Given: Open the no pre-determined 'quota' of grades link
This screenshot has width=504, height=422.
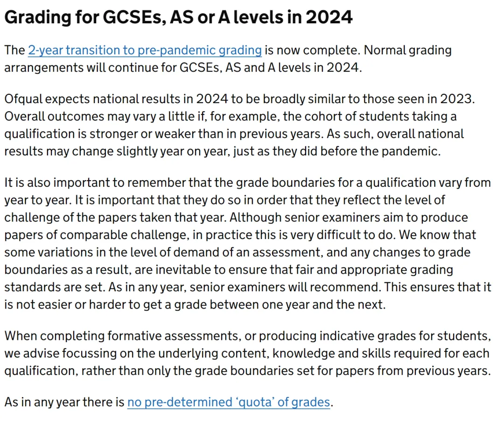Looking at the screenshot, I should (229, 402).
